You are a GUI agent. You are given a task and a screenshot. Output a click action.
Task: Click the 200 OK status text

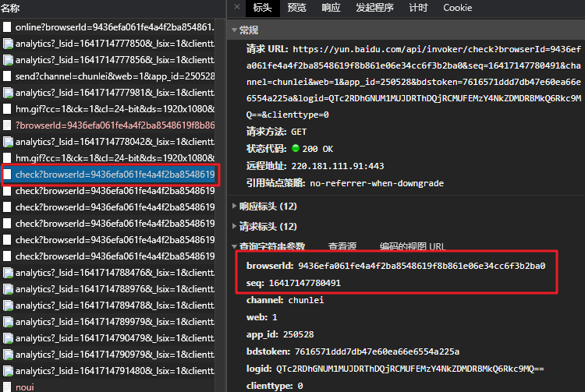pos(317,149)
